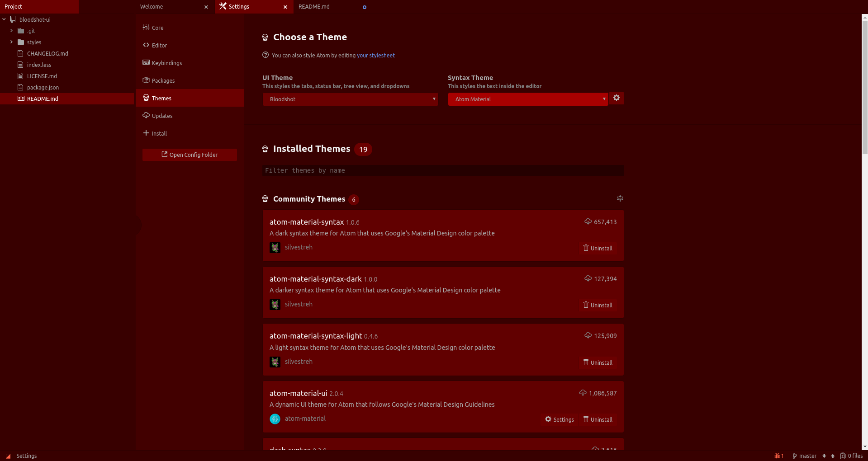The image size is (868, 461).
Task: Uninstall atom-material-syntax theme
Action: (x=598, y=248)
